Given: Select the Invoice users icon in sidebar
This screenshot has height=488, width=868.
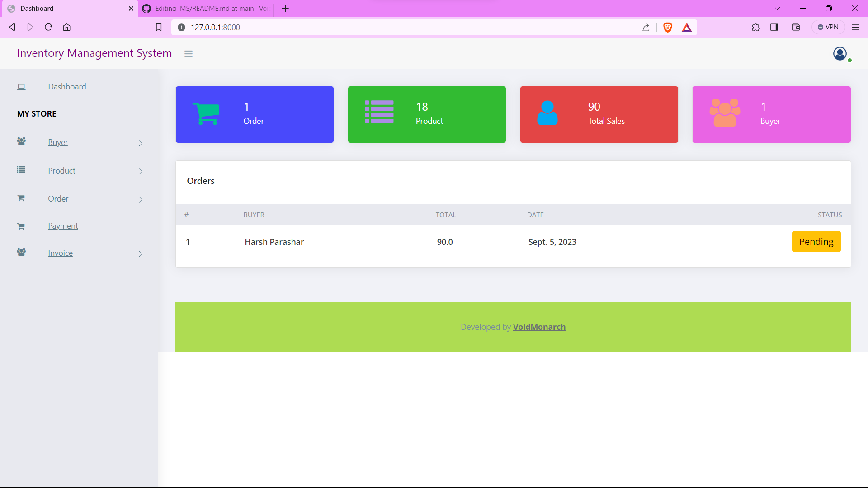Looking at the screenshot, I should (x=21, y=253).
